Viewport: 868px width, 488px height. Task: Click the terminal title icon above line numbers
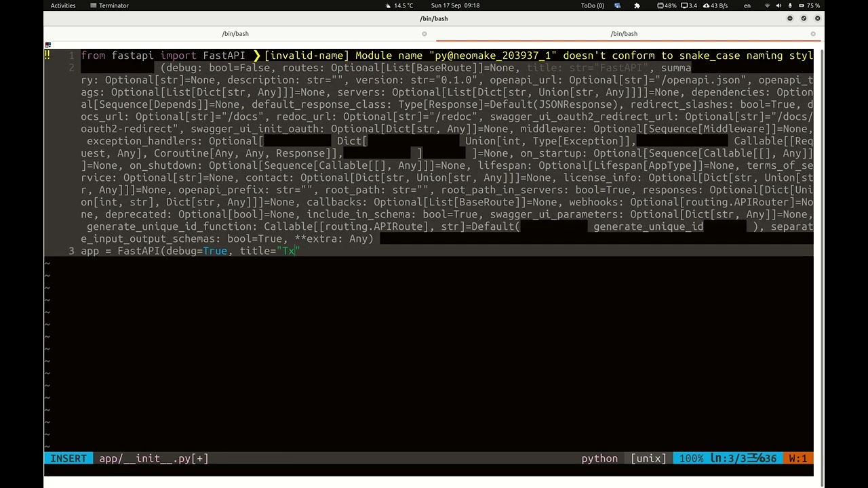[47, 45]
